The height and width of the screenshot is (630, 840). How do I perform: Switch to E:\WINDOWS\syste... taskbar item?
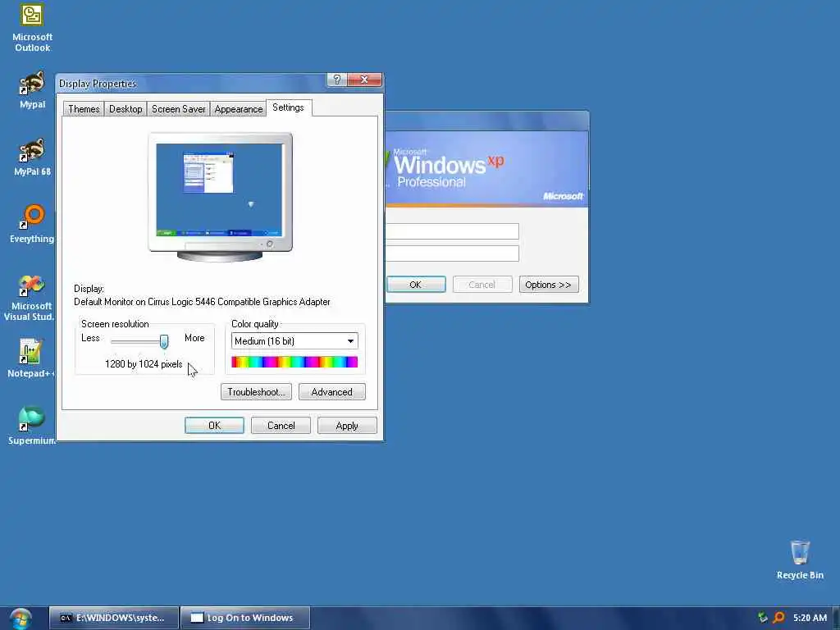[113, 618]
